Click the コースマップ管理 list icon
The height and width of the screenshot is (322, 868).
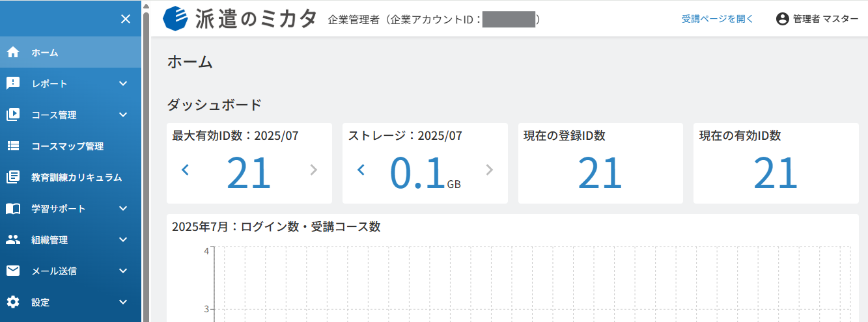[x=13, y=146]
